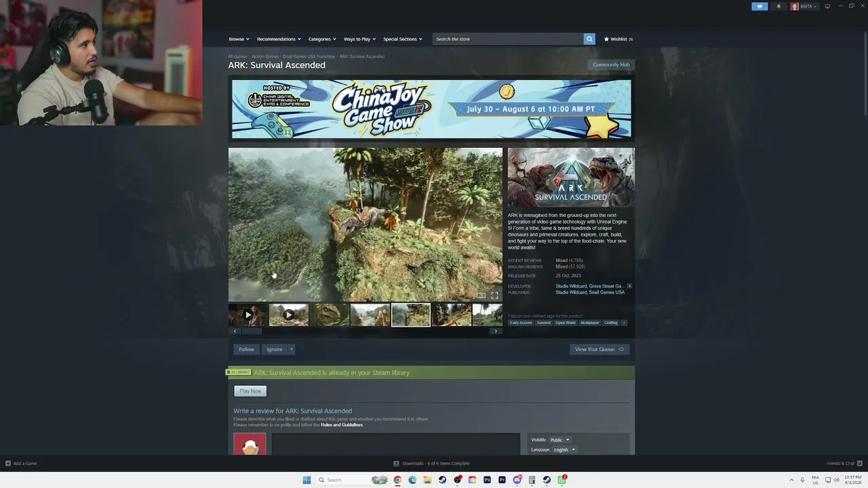Click the Add a Game plus icon
Viewport: 868px width, 488px height.
pyautogui.click(x=8, y=464)
